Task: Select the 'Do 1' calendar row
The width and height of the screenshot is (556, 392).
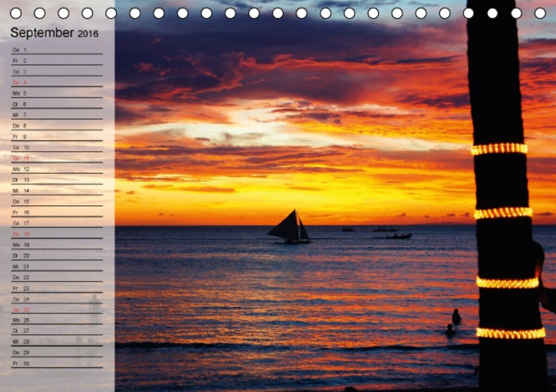Action: tap(56, 50)
